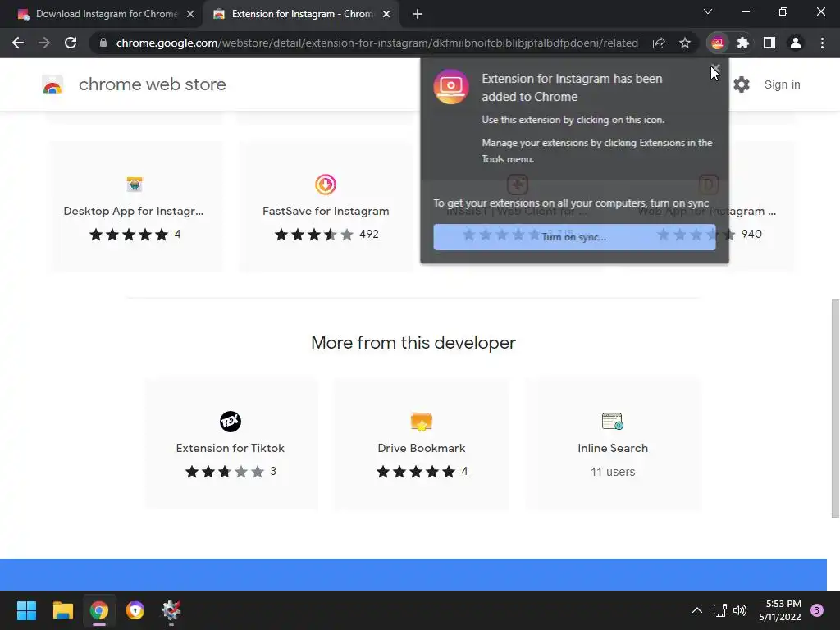Open the notifications badge showing 3
Image resolution: width=840 pixels, height=630 pixels.
817,610
